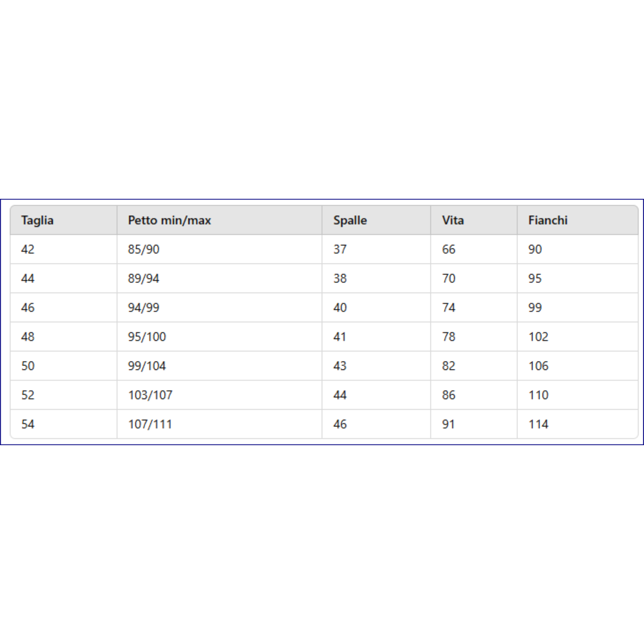Click the 85/90 chest measurement cell
The image size is (644, 644).
144,249
